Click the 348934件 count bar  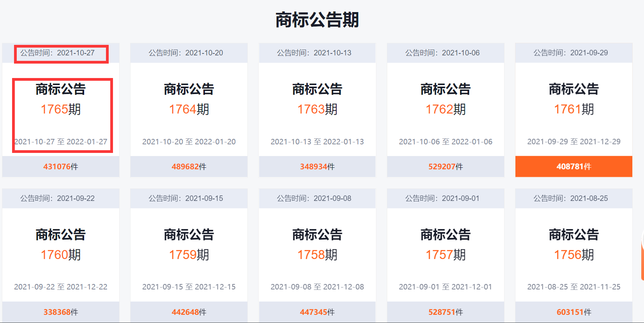pos(317,167)
